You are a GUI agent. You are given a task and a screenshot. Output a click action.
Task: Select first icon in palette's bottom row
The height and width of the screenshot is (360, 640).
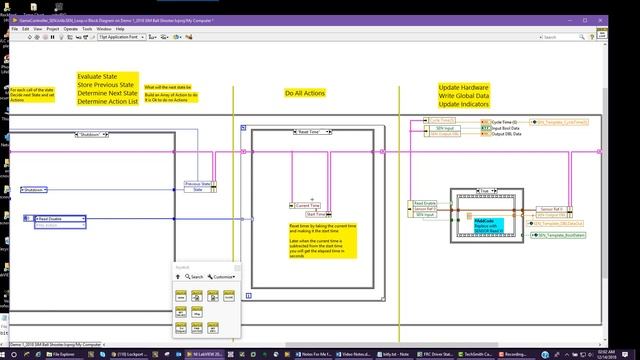point(181,328)
